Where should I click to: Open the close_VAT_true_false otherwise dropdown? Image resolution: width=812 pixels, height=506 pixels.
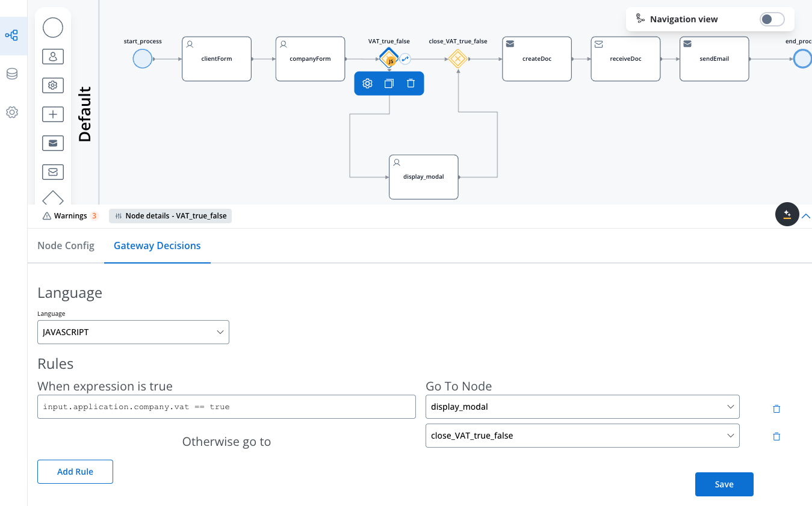coord(582,436)
